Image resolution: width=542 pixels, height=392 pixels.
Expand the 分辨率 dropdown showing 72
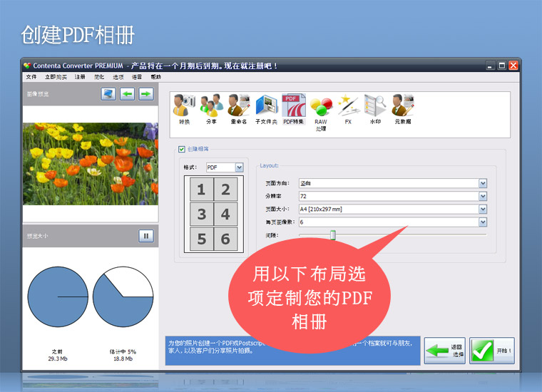click(483, 196)
